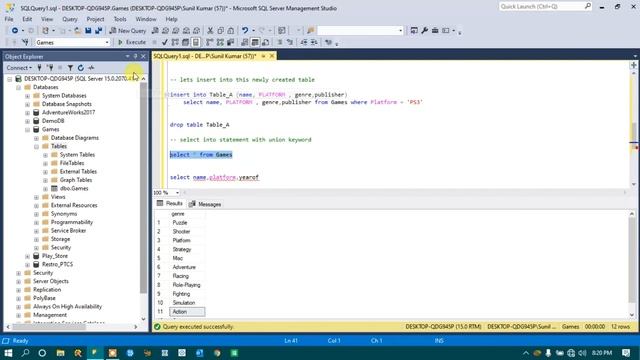The height and width of the screenshot is (360, 640).
Task: Open the View menu
Action: pyautogui.click(x=47, y=19)
